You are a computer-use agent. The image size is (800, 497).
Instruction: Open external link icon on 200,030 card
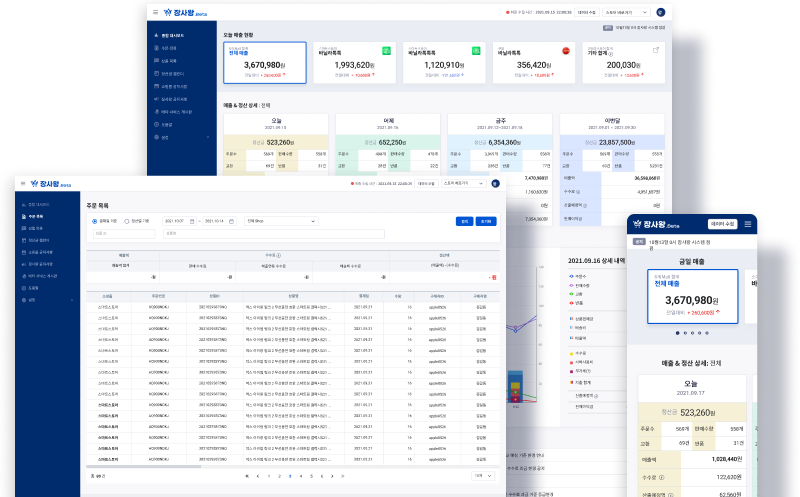click(x=656, y=50)
